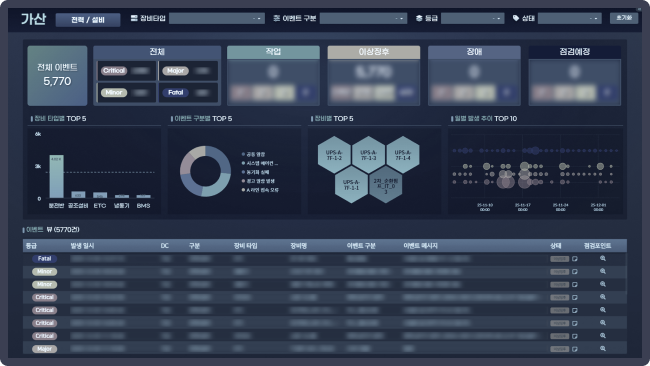The height and width of the screenshot is (366, 650).
Task: Click the 장비명 column header
Action: (x=298, y=246)
